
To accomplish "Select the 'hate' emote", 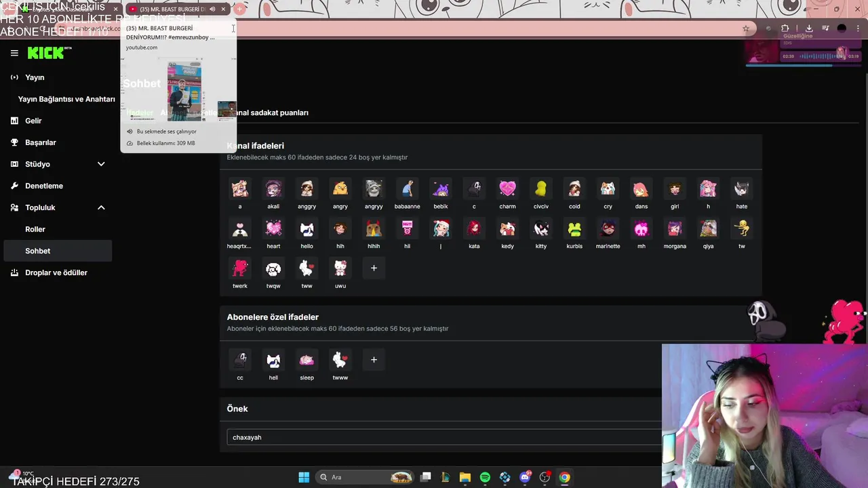I will (741, 188).
